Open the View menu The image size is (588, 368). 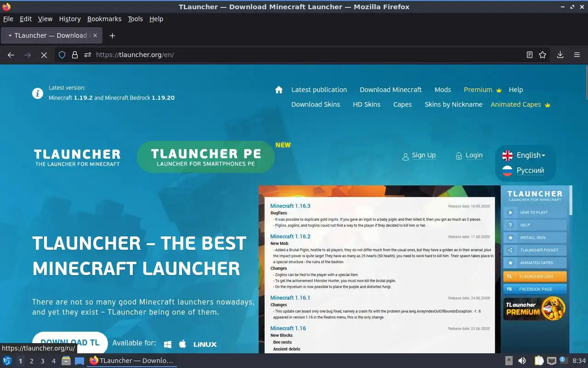(x=45, y=19)
